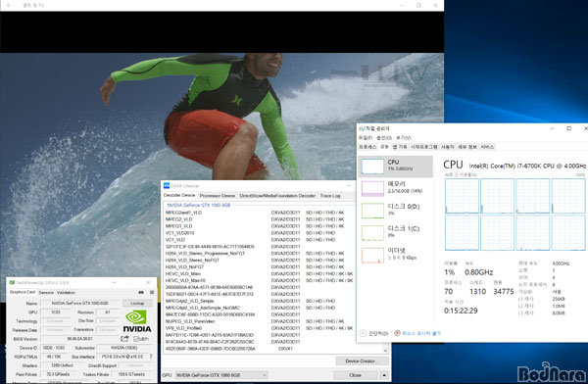Open the Trace Log tab
Viewport: 588px width, 384px height.
click(330, 195)
